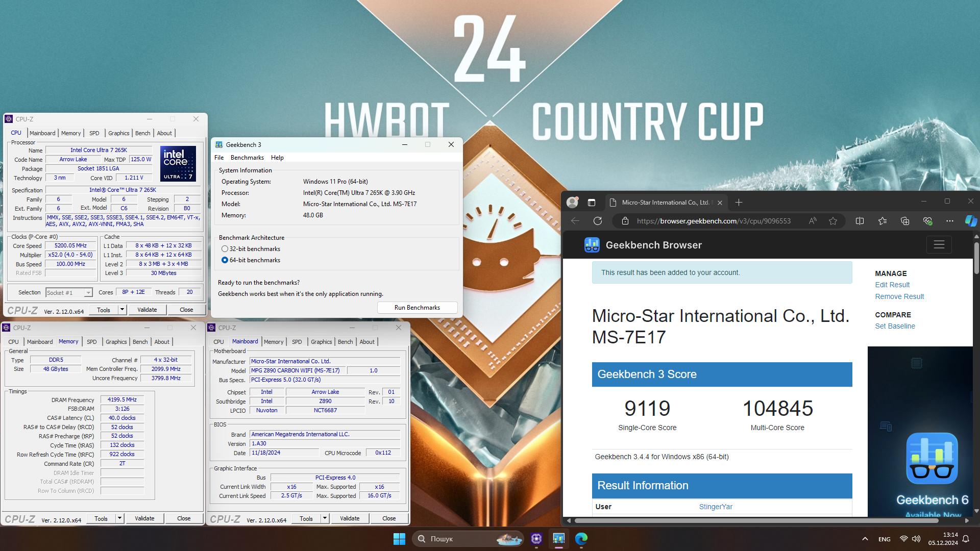Add page to favorites star icon
This screenshot has width=980, height=551.
(833, 221)
